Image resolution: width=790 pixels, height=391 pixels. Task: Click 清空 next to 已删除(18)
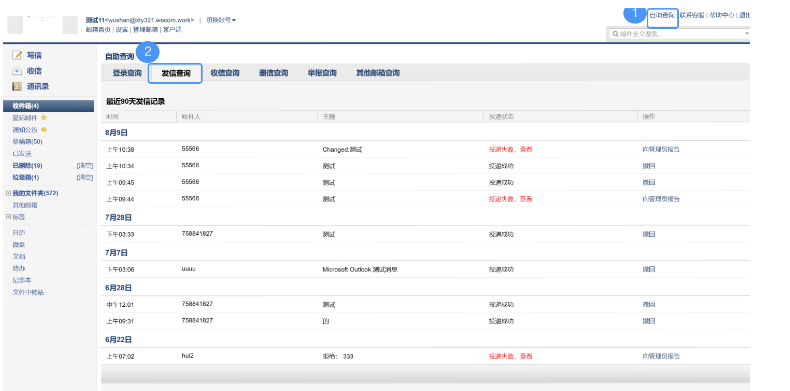[85, 165]
